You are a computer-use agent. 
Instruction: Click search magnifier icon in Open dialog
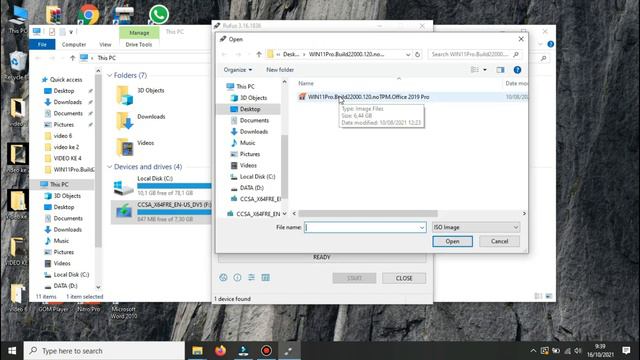(x=516, y=54)
